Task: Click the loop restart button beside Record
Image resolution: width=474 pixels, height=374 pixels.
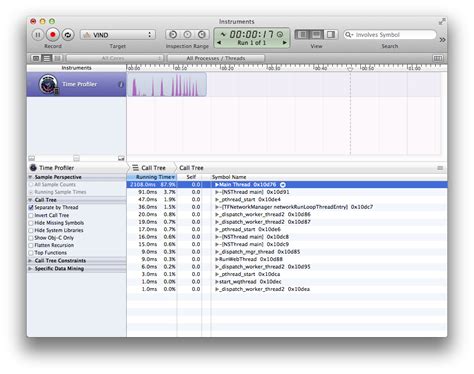Action: pos(68,35)
